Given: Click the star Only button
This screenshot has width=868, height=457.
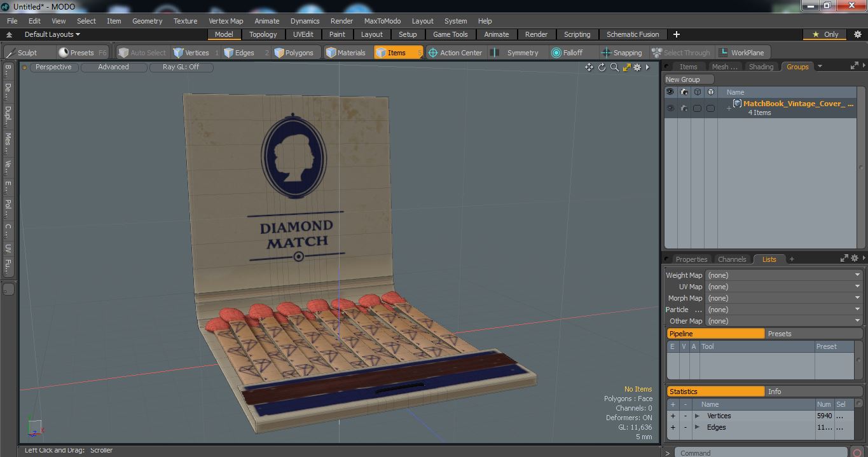Looking at the screenshot, I should point(825,34).
